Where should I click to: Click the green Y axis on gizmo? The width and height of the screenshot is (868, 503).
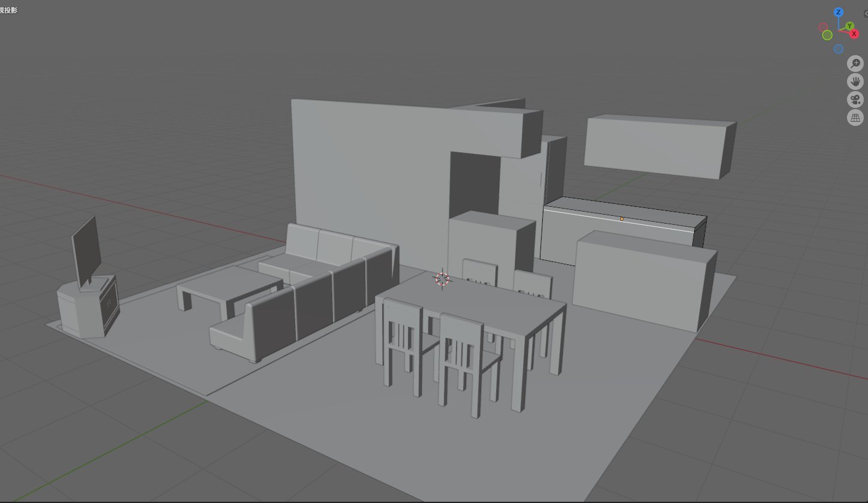tap(850, 26)
